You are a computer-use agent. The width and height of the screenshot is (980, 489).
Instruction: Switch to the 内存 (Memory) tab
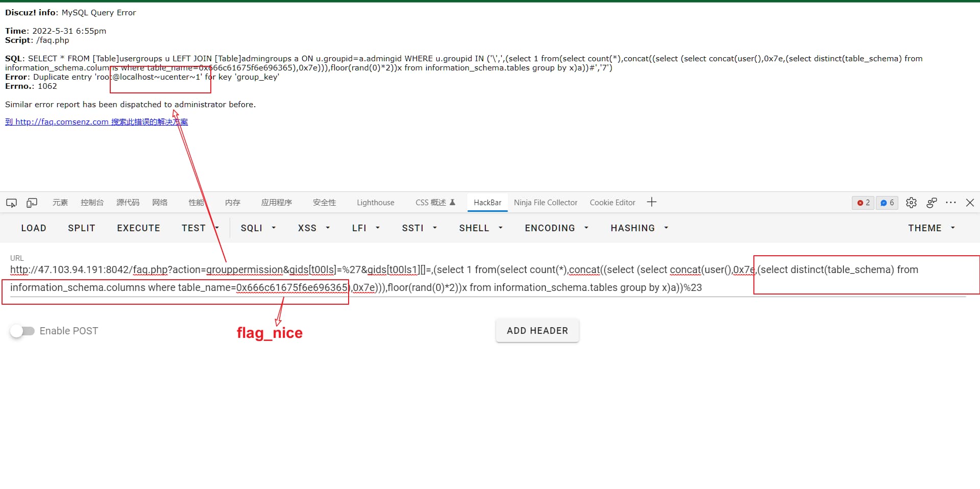click(x=233, y=203)
